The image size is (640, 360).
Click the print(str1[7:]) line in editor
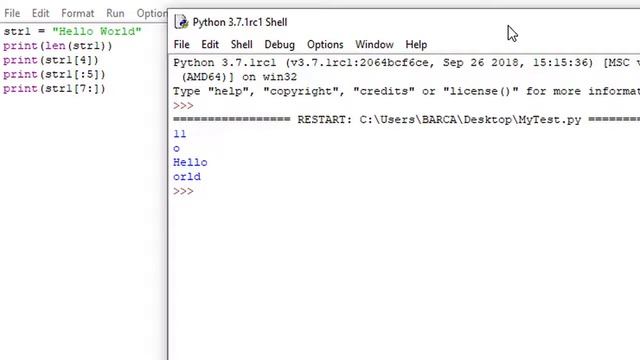pos(54,89)
